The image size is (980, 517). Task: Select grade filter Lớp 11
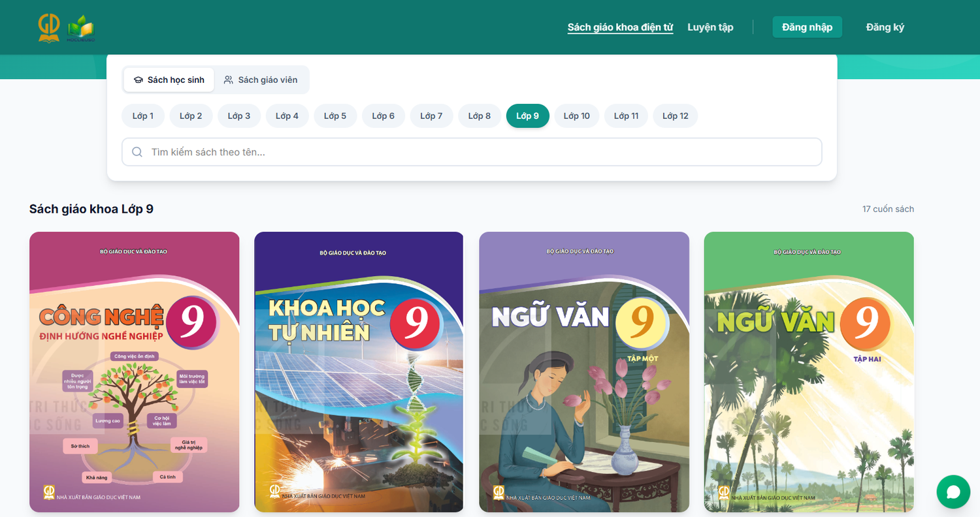[626, 116]
